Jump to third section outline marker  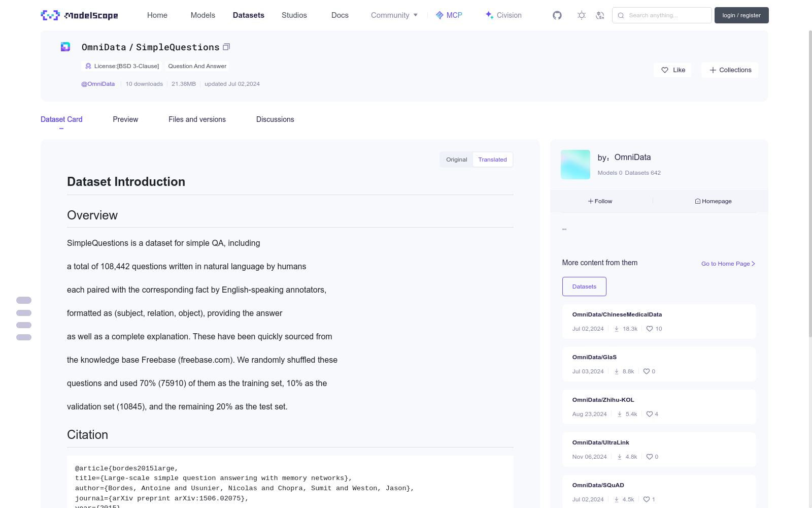click(x=24, y=325)
